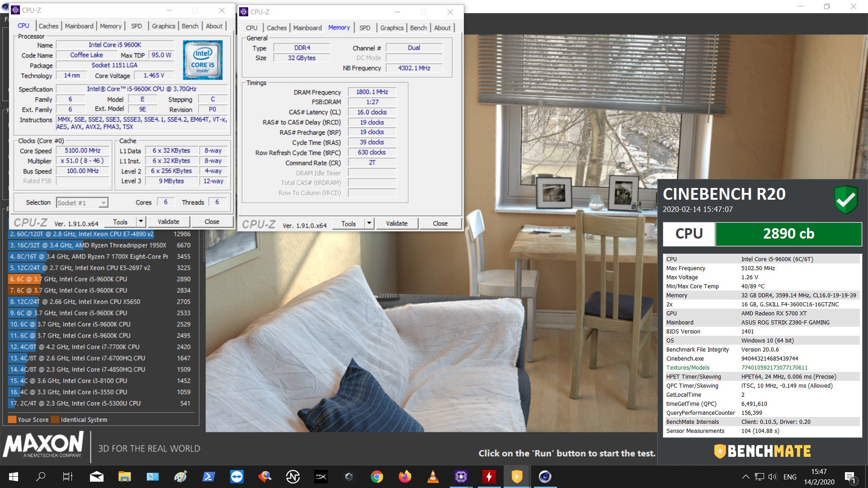The height and width of the screenshot is (488, 868).
Task: Open taskbar search magnifier
Action: [41, 477]
